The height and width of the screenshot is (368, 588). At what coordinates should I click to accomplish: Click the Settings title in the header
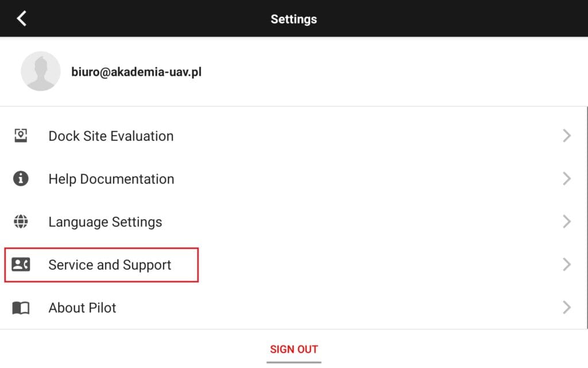[x=293, y=19]
